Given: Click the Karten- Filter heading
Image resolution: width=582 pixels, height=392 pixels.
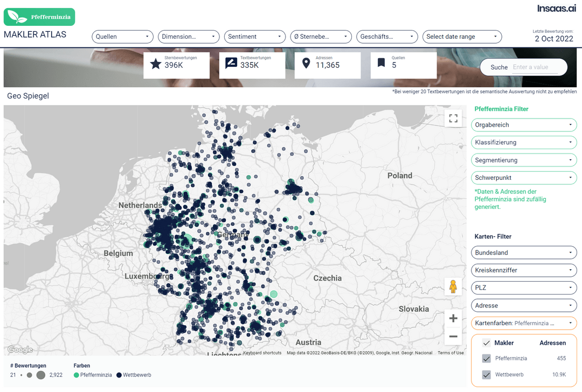Looking at the screenshot, I should (x=493, y=236).
